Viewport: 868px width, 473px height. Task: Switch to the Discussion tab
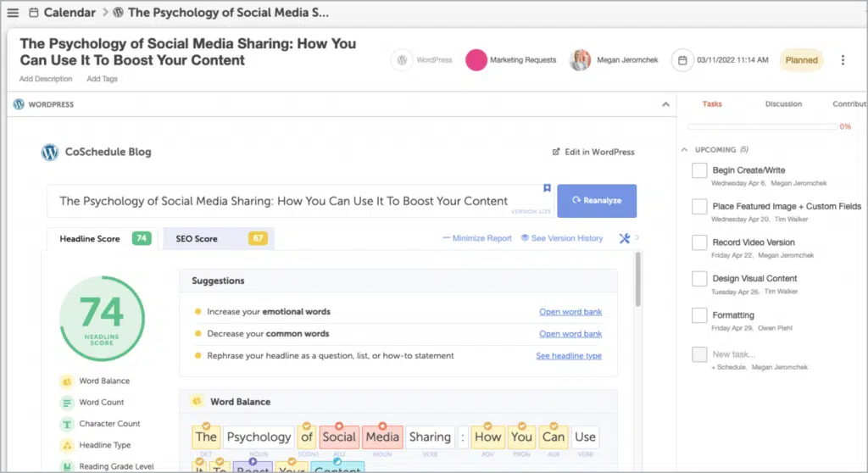point(783,104)
